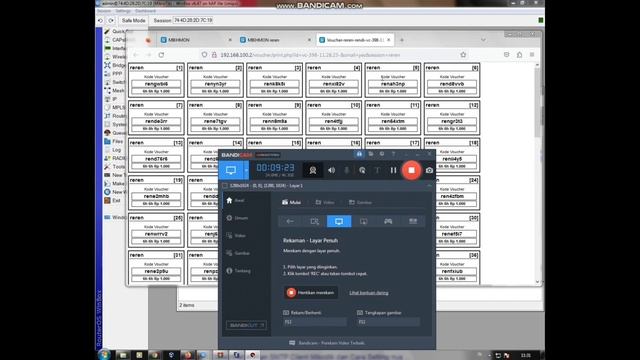The image size is (640, 360).
Task: Click the scroll down arrow of voucher page
Action: [537, 282]
